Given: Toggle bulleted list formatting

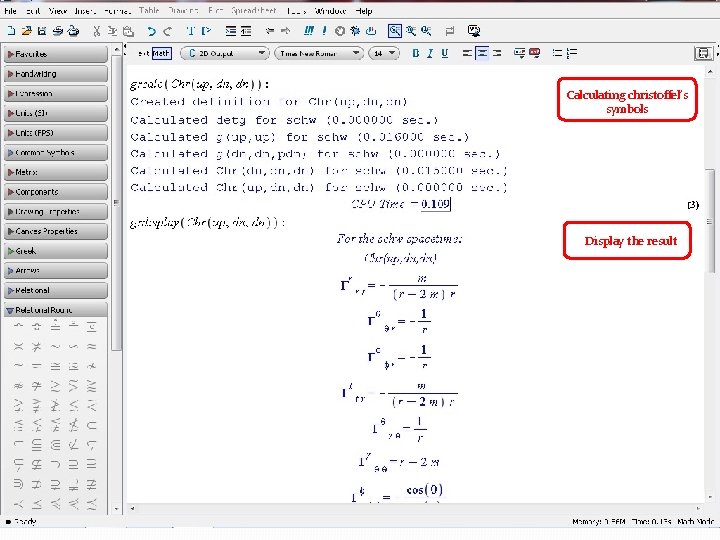Looking at the screenshot, I should (557, 53).
